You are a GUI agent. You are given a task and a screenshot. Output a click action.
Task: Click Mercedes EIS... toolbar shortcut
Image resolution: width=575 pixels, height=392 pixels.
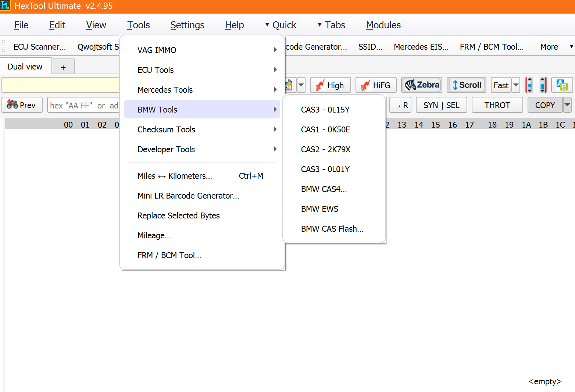421,47
